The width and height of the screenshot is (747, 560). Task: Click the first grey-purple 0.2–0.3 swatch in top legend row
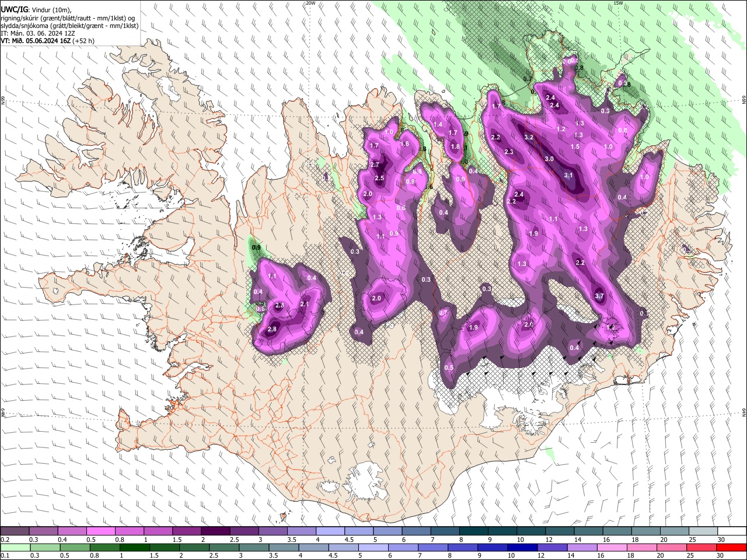pos(15,531)
